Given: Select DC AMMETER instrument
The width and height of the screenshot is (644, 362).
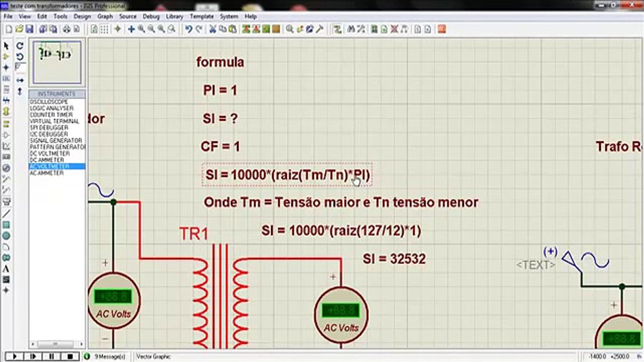Looking at the screenshot, I should (57, 160).
